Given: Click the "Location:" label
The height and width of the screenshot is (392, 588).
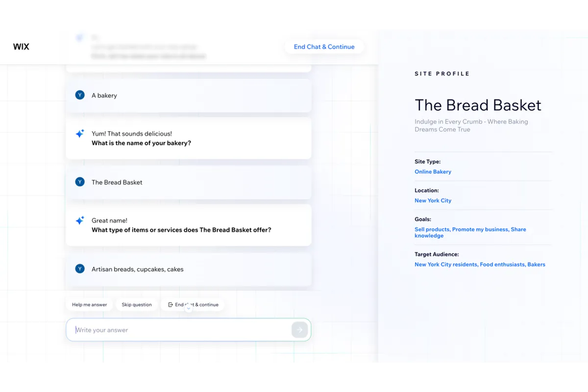Looking at the screenshot, I should (427, 191).
